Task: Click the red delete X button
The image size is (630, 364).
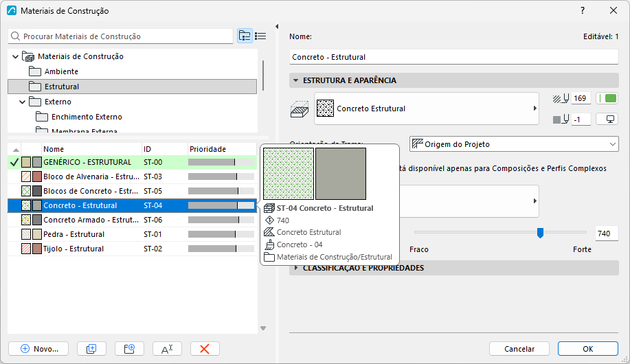Action: tap(205, 349)
